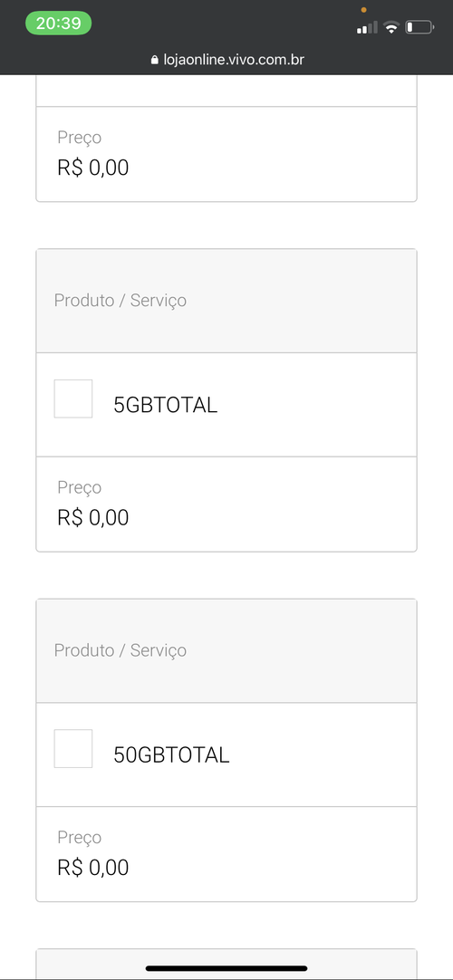Tap the battery indicator icon
The height and width of the screenshot is (980, 453).
[x=419, y=27]
